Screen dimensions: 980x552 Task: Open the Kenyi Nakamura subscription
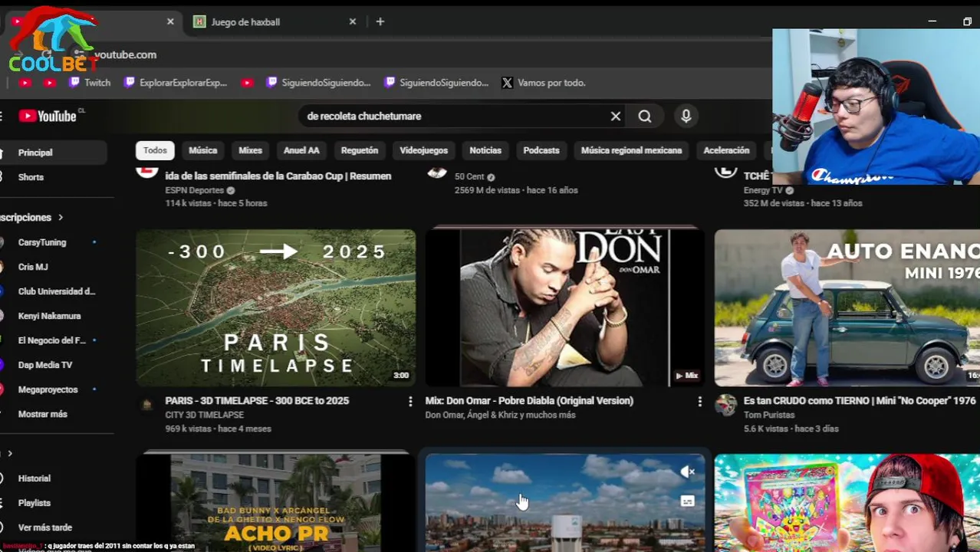54,316
